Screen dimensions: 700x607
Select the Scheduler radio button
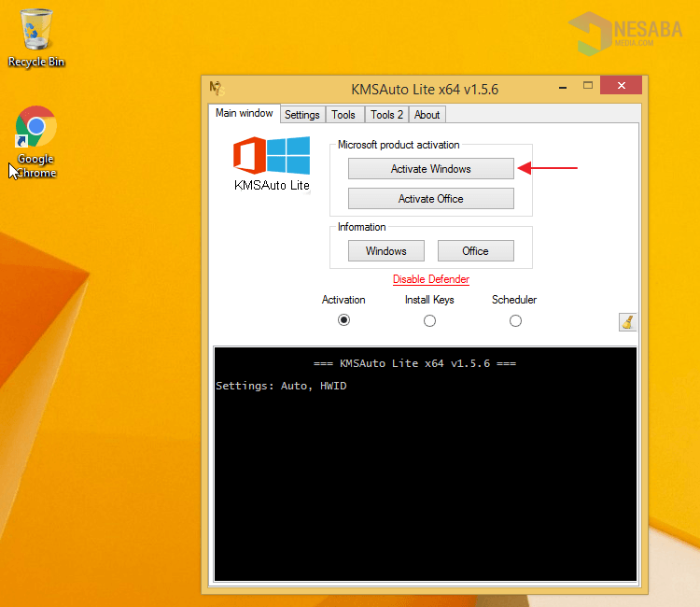point(515,320)
